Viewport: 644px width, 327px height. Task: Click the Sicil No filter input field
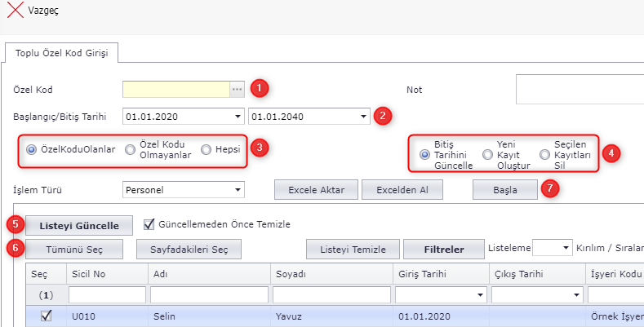[106, 294]
